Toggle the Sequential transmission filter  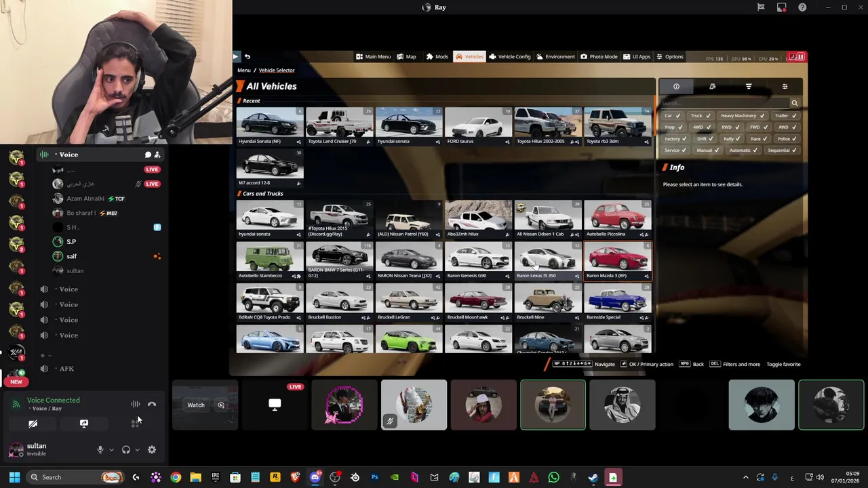783,150
